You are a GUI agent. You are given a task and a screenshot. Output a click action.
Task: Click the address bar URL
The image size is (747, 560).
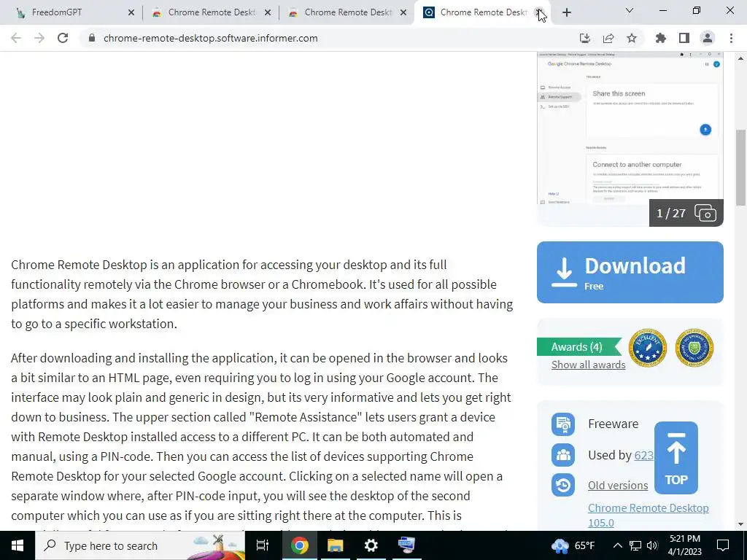coord(210,38)
